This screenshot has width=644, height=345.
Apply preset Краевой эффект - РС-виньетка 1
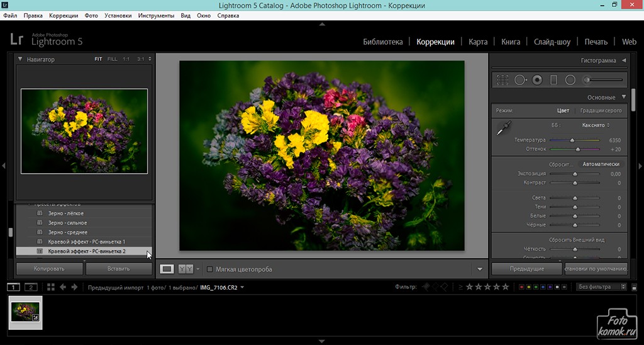(87, 242)
